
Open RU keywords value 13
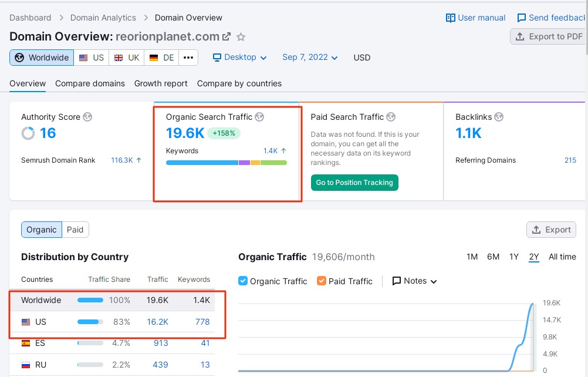pos(205,365)
